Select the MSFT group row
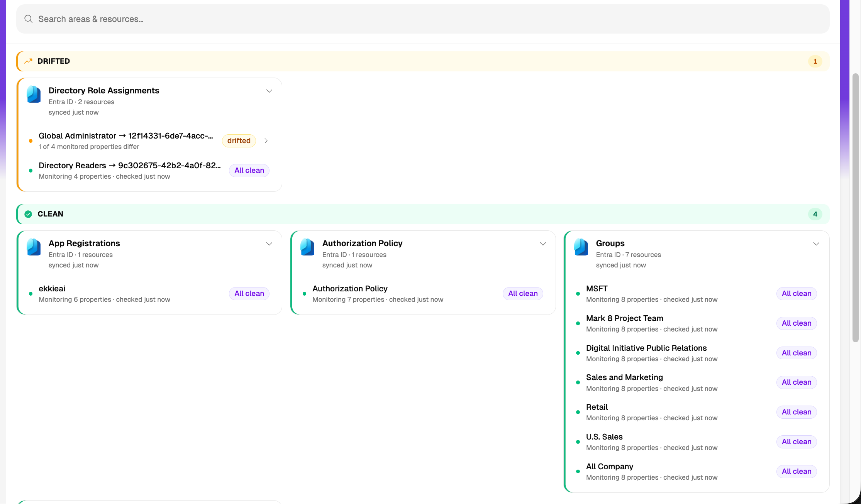Image resolution: width=861 pixels, height=504 pixels. point(697,294)
